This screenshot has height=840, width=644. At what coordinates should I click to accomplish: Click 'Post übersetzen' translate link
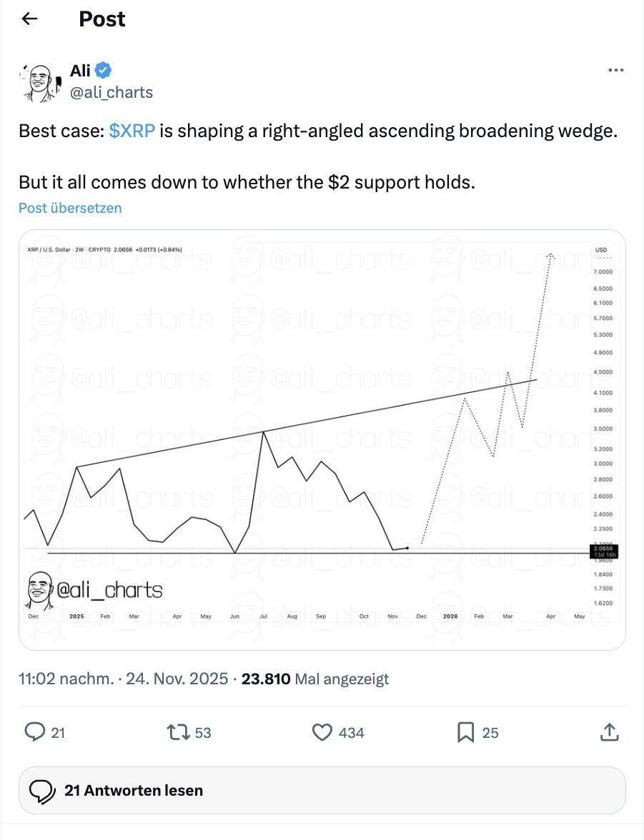70,208
